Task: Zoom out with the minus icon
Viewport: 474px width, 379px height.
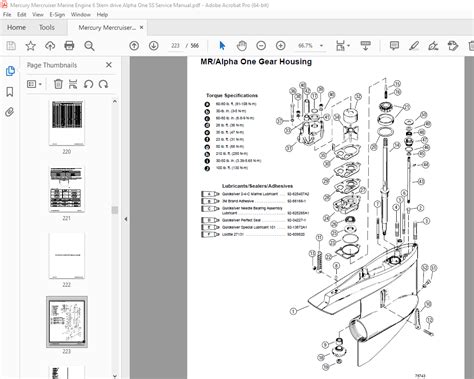Action: pyautogui.click(x=261, y=46)
